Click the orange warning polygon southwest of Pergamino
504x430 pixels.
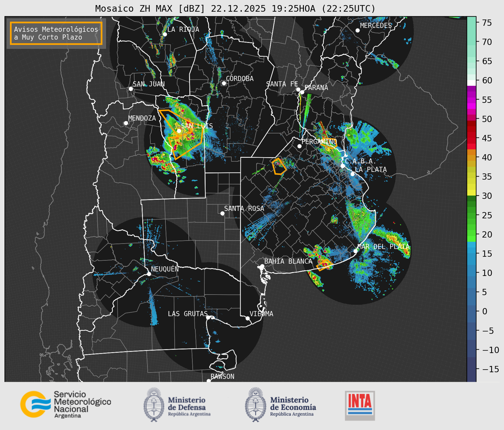click(x=279, y=166)
